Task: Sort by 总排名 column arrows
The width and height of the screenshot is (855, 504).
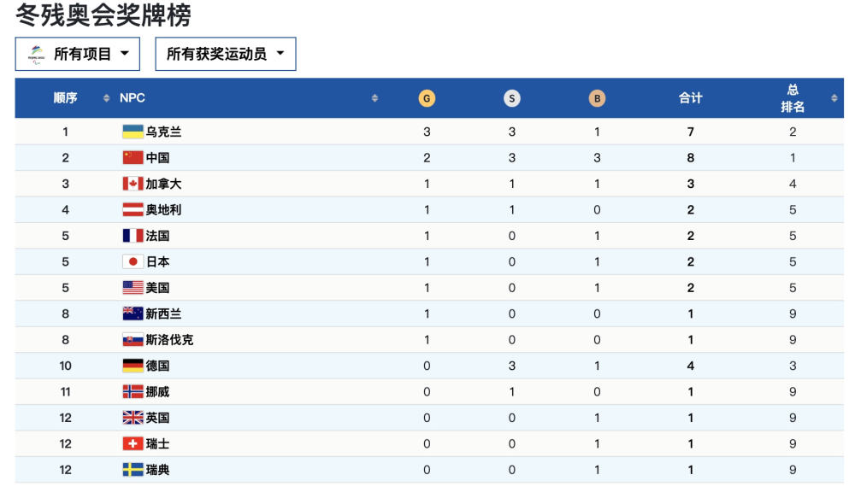Action: click(834, 98)
